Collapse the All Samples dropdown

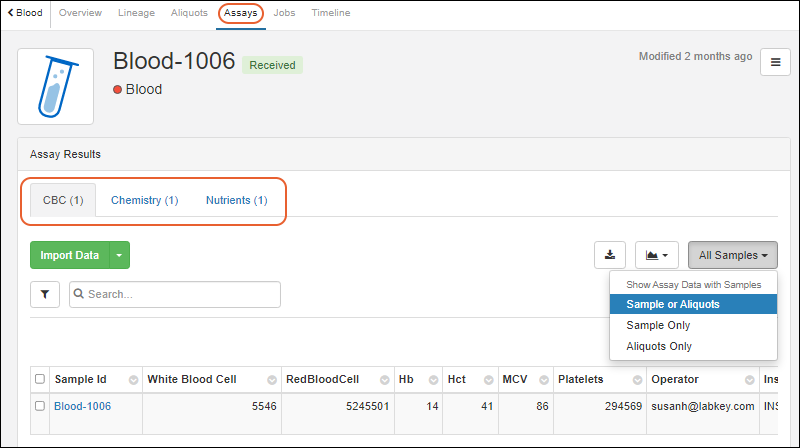[x=732, y=255]
